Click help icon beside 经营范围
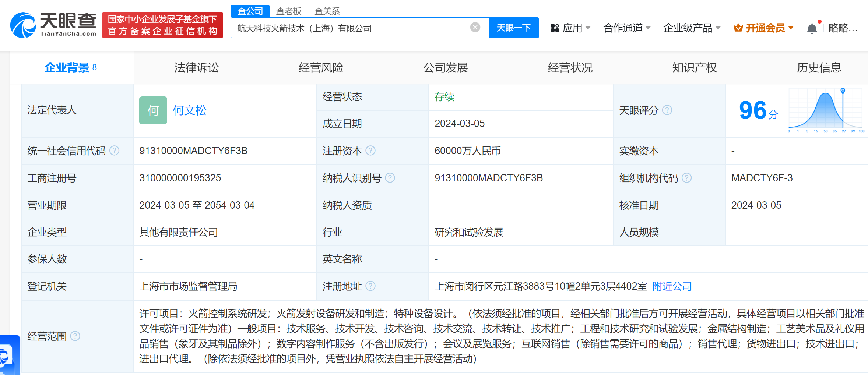 [x=75, y=336]
